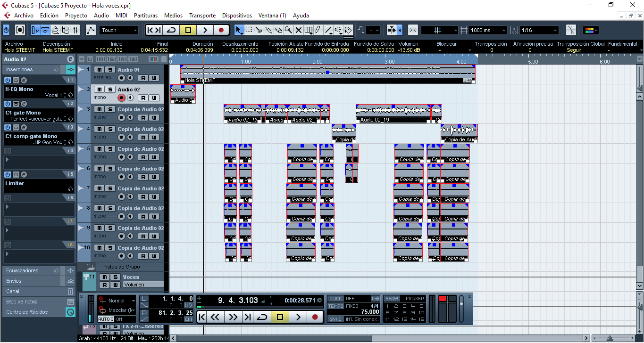Expand the Ecualizadores inspector section
Screen dimensions: 644x343
(x=39, y=271)
